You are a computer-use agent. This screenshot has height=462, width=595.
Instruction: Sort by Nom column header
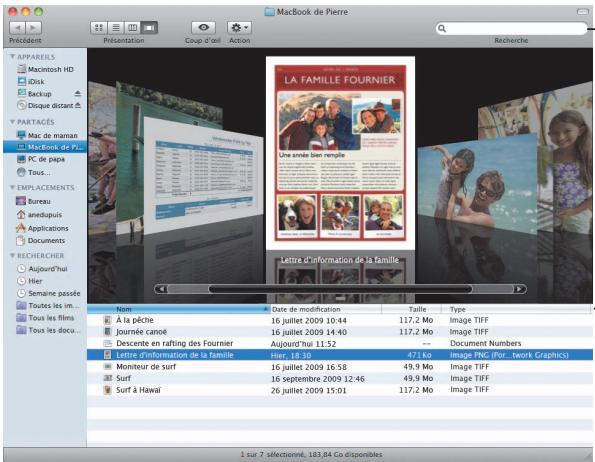tap(178, 309)
